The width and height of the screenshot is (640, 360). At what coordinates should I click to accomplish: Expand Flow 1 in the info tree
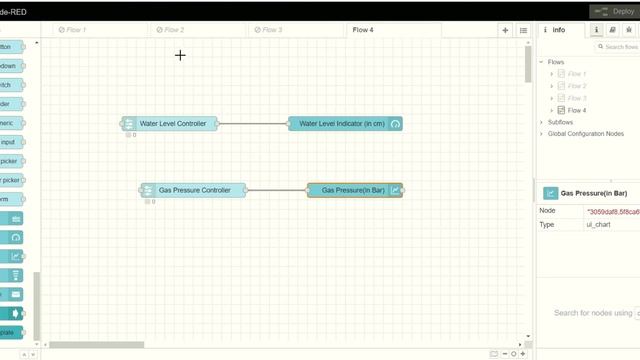click(551, 74)
